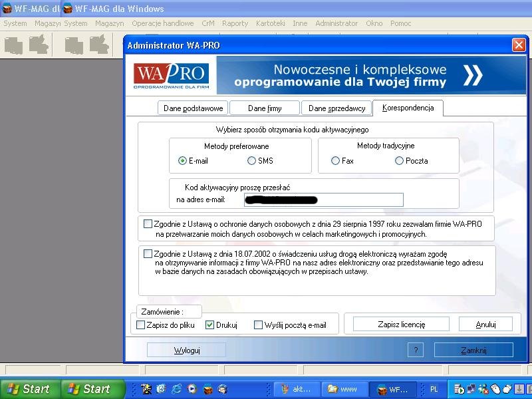532x399 pixels.
Task: Click the network monitors tray icon
Action: (471, 389)
